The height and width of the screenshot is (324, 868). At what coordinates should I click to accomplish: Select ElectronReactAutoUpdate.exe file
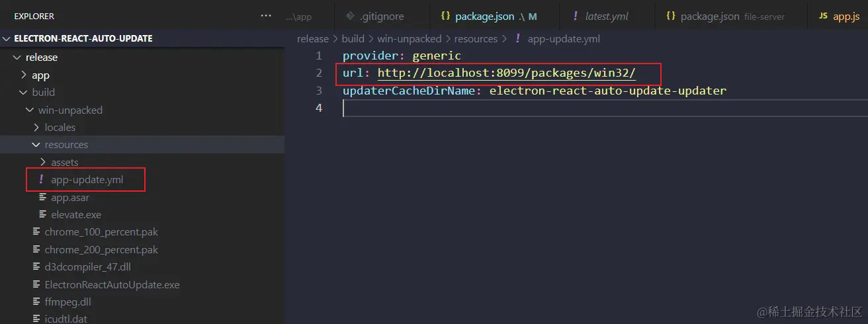(112, 285)
